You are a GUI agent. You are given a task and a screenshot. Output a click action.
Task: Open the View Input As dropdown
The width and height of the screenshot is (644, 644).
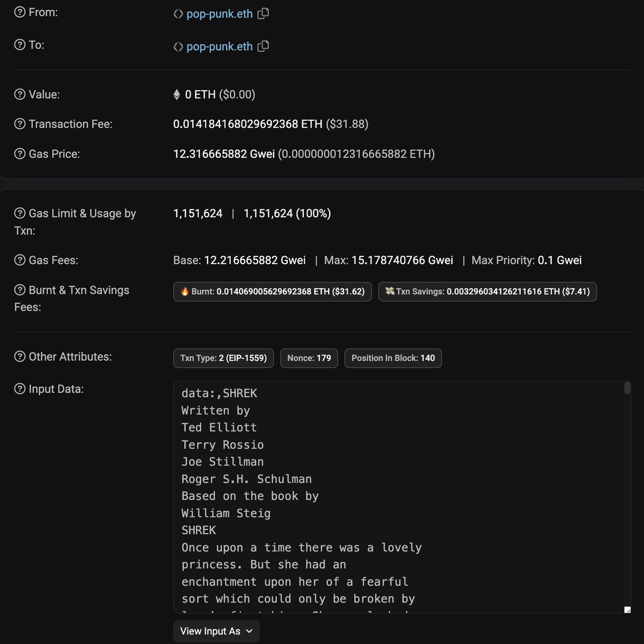(216, 631)
